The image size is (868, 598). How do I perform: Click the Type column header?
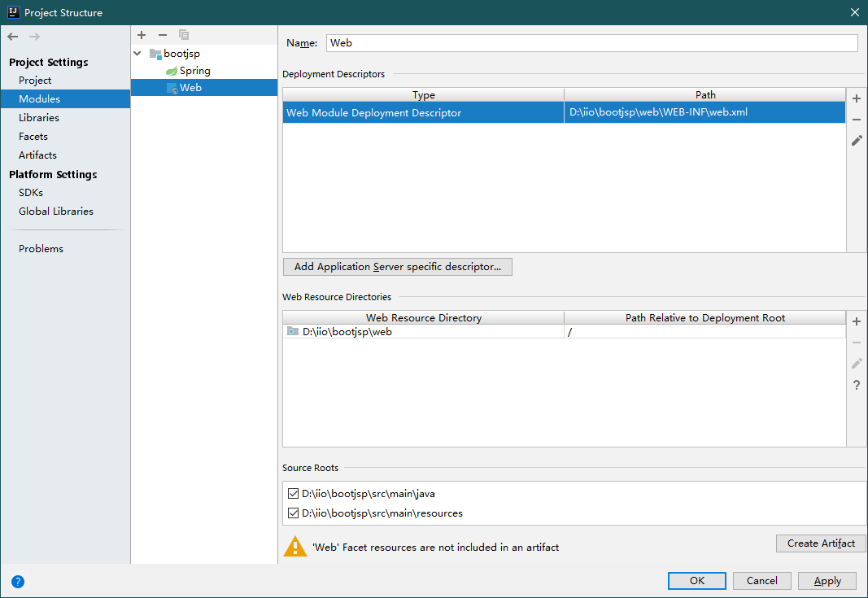click(x=424, y=94)
